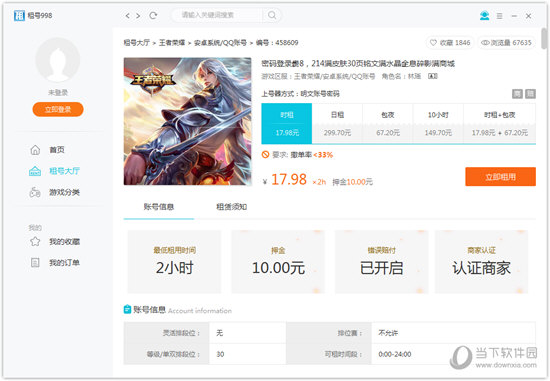This screenshot has height=381, width=550.
Task: Refresh the page with reload icon
Action: coord(153,15)
